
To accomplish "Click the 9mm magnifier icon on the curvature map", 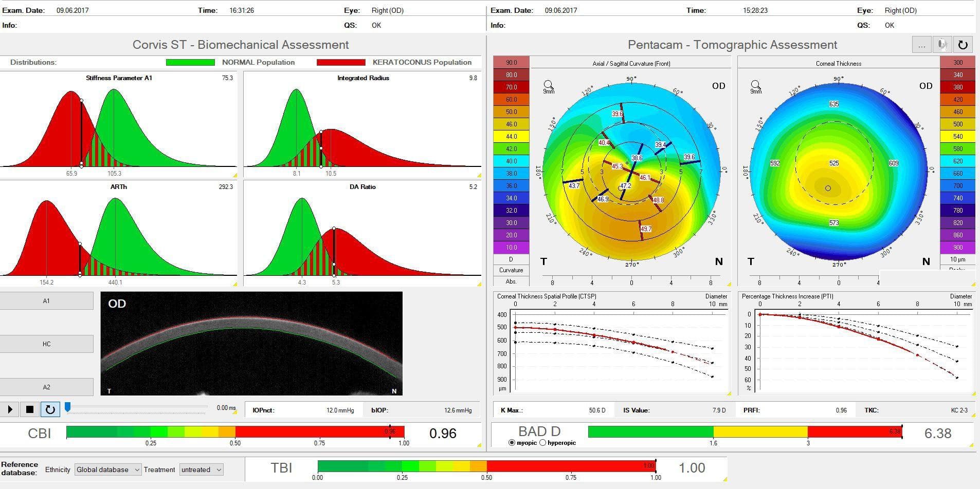I will click(548, 86).
